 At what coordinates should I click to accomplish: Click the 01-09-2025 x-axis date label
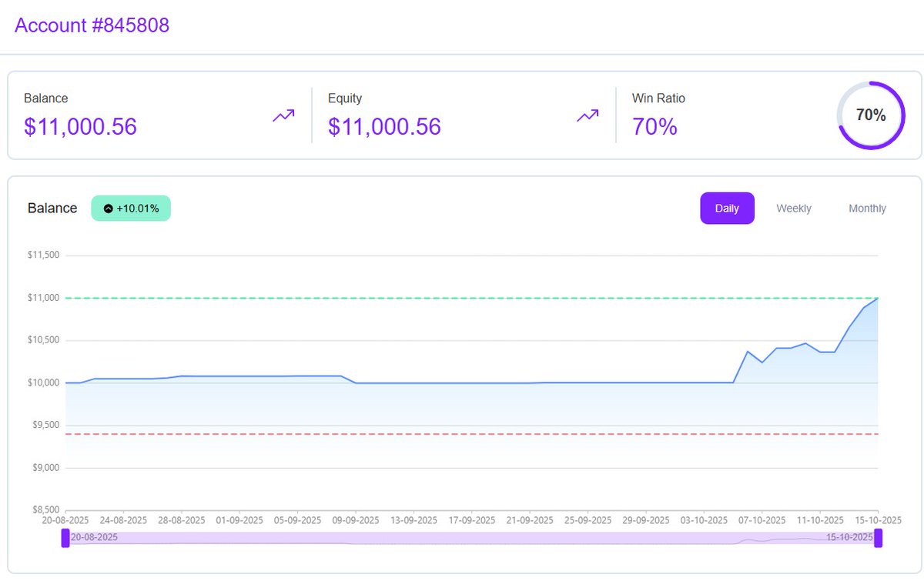coord(239,520)
